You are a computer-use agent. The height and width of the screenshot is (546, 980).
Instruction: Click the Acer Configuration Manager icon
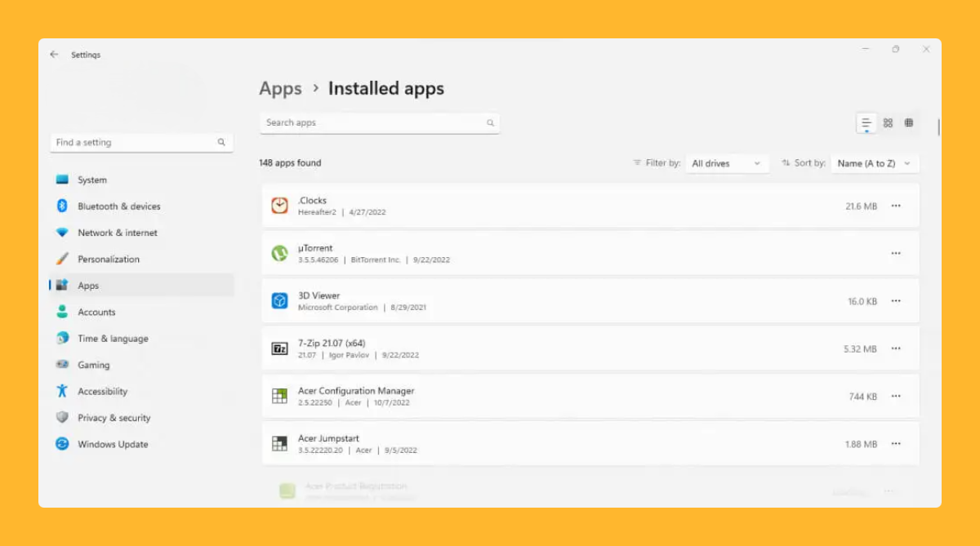pyautogui.click(x=280, y=396)
